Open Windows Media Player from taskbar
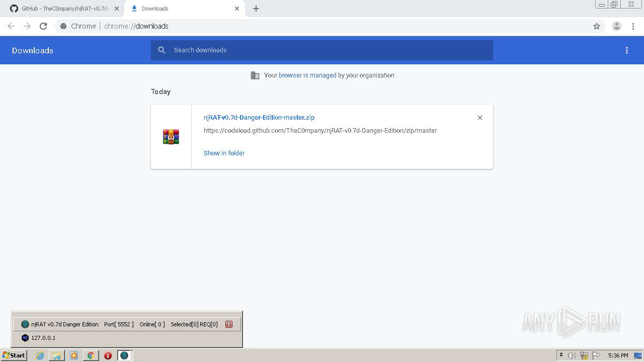Image resolution: width=644 pixels, height=362 pixels. click(x=74, y=355)
